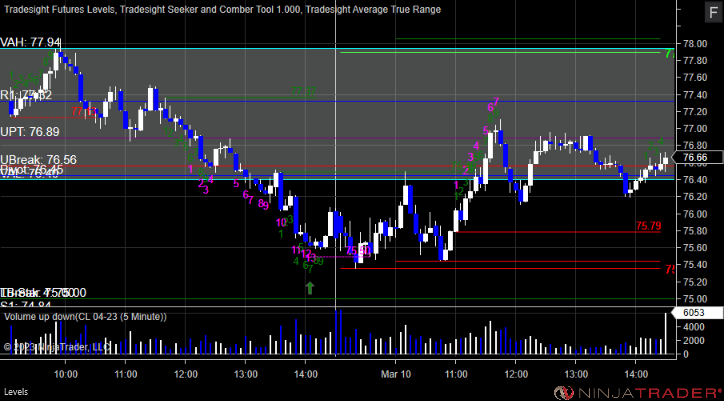Image resolution: width=724 pixels, height=401 pixels.
Task: Click the 75.00 price axis label
Action: pyautogui.click(x=694, y=299)
